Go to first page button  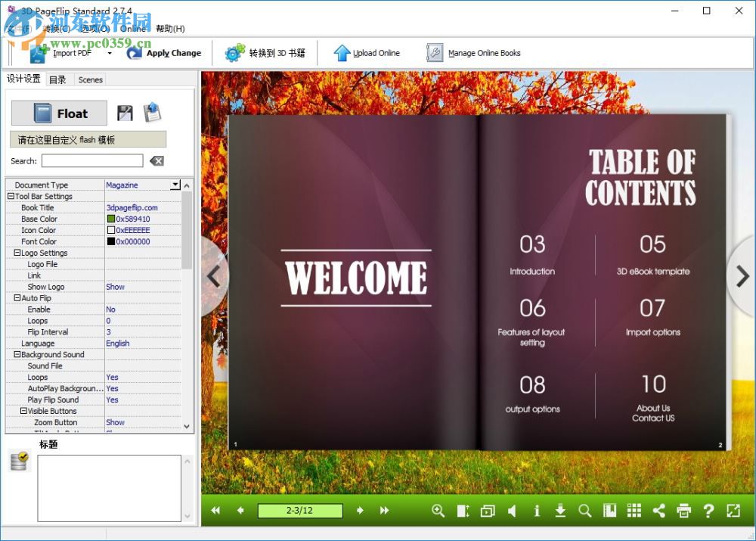[215, 511]
